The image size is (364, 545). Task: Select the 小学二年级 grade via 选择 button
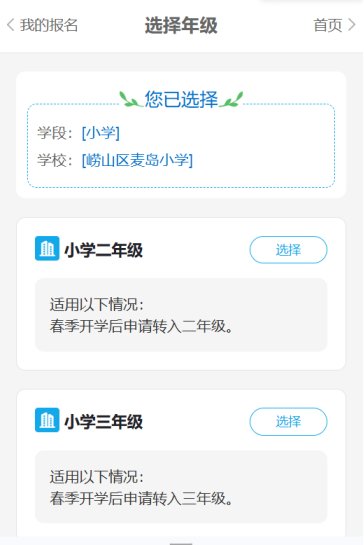[x=288, y=250]
